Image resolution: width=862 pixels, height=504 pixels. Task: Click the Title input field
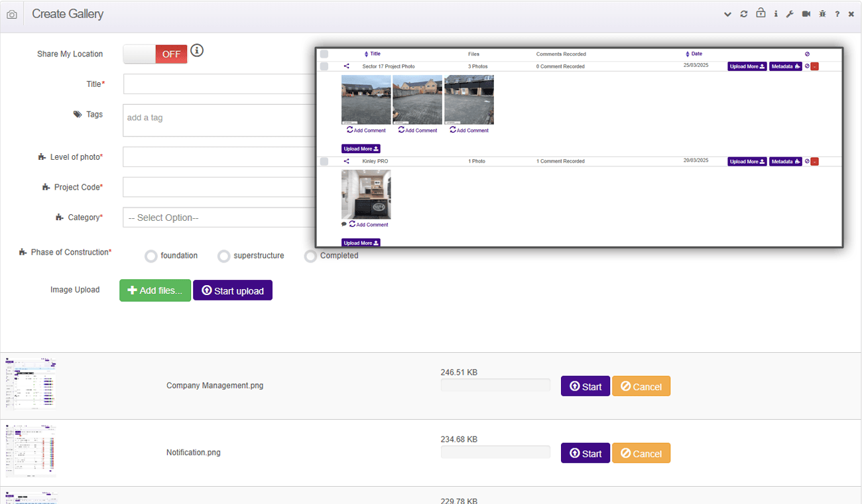pos(219,84)
